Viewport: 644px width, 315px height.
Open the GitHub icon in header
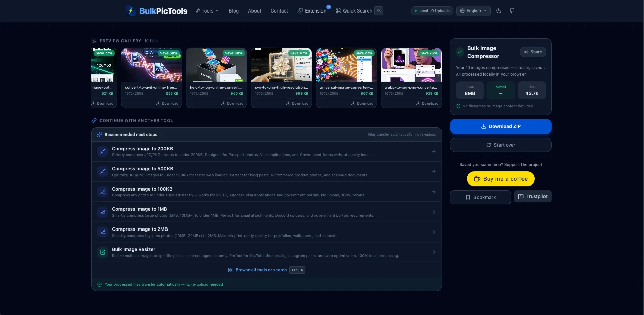tap(512, 11)
